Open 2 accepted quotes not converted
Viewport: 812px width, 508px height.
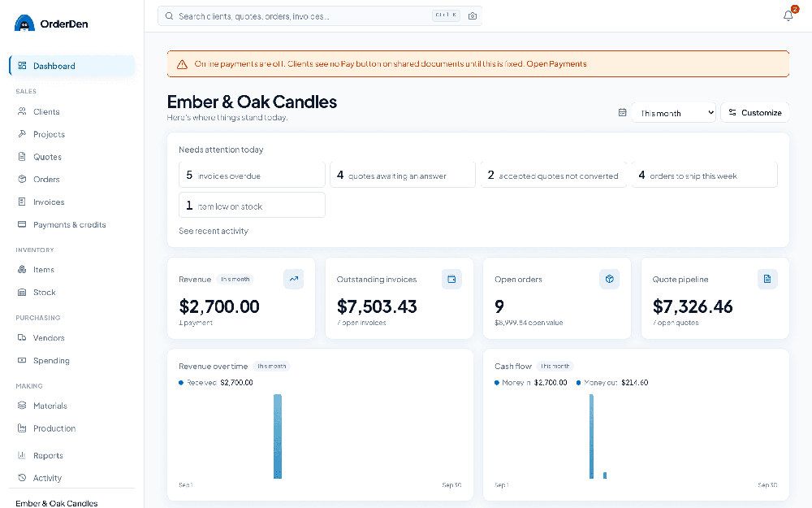[553, 175]
